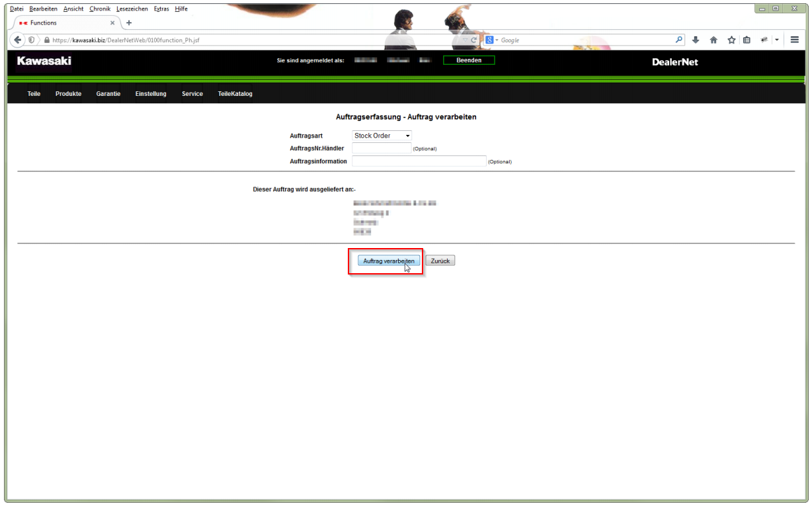Go to the browser home page icon

tap(713, 40)
